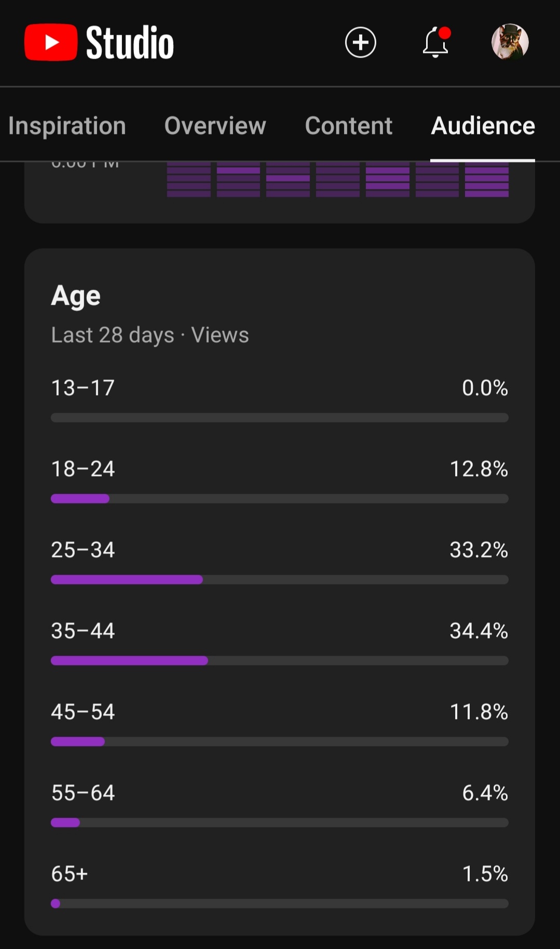Click the YouTube Studio logo
The image size is (560, 949).
coord(99,42)
